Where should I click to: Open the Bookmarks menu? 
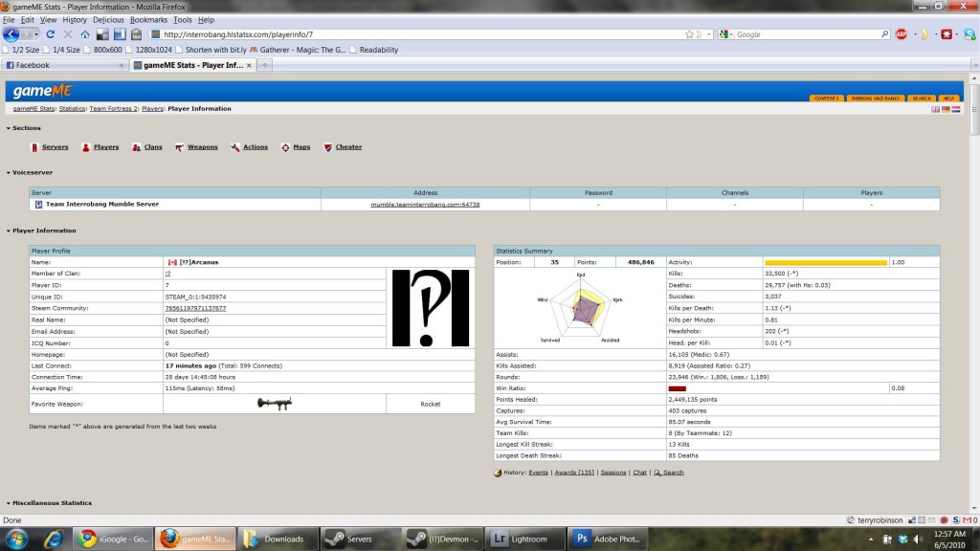point(148,20)
